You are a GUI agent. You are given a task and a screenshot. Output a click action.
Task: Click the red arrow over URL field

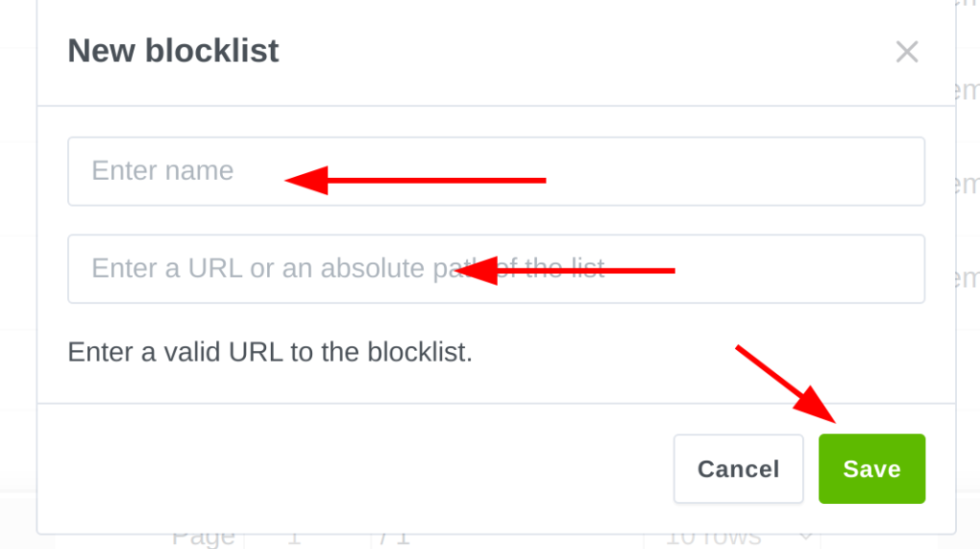(x=567, y=272)
